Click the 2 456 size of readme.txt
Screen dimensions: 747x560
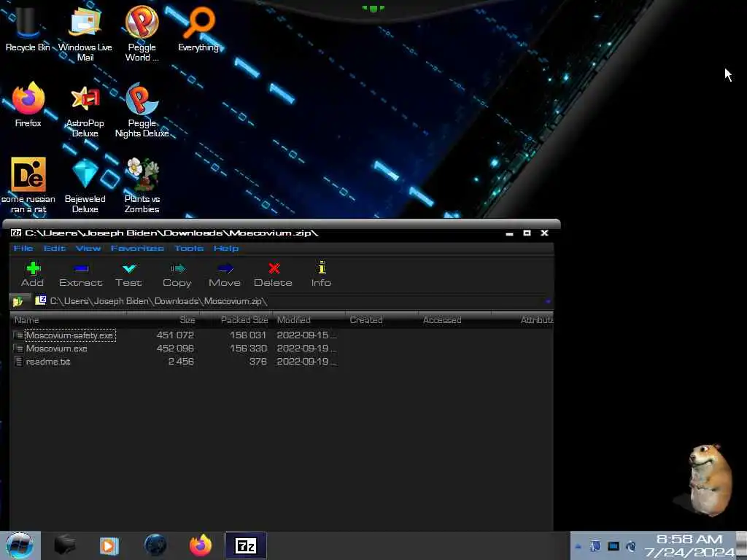(181, 362)
